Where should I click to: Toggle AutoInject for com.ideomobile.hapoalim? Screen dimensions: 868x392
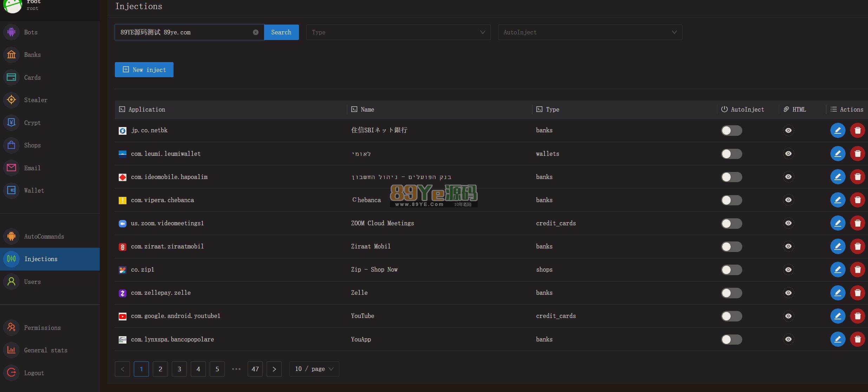point(732,177)
